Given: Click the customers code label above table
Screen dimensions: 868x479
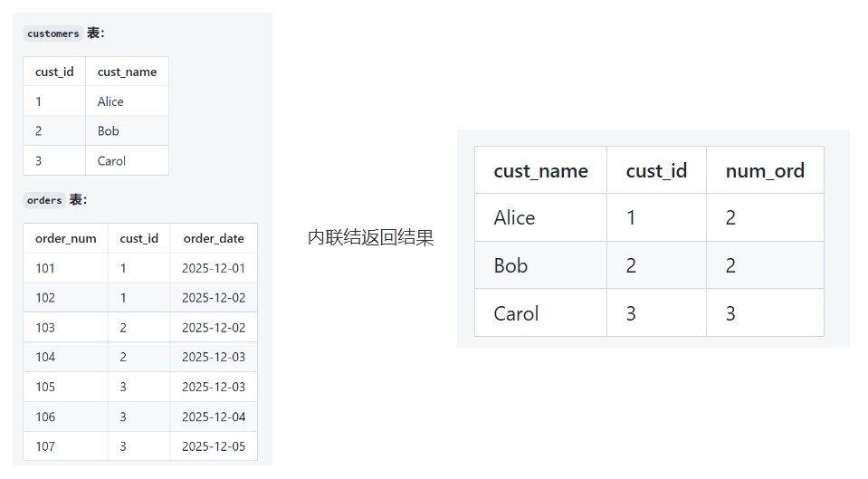Looking at the screenshot, I should [53, 34].
